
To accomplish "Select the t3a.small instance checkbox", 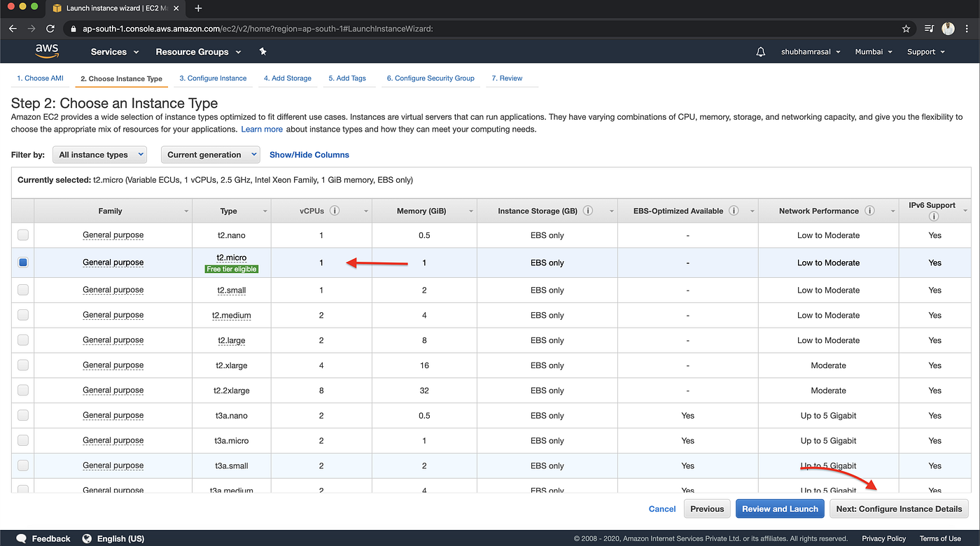I will (23, 465).
